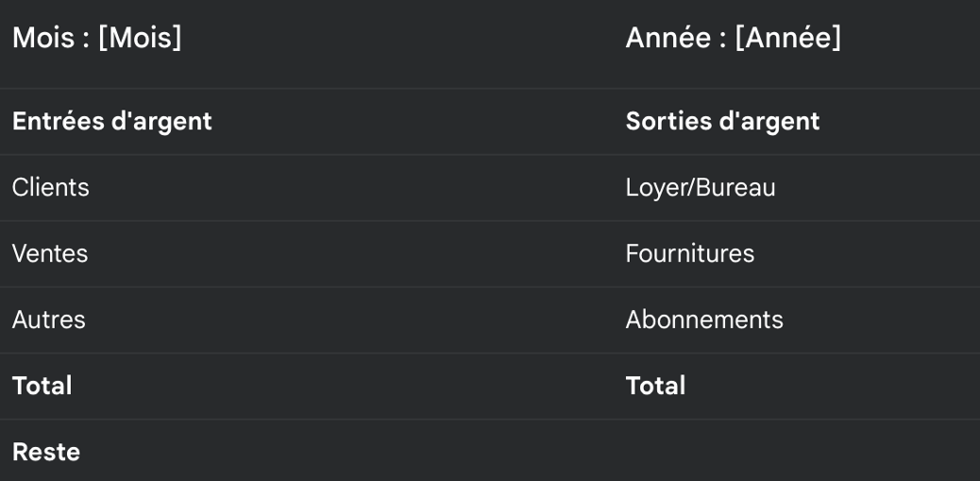Image resolution: width=980 pixels, height=481 pixels.
Task: Place cursor after 'argent' in Entrées heading
Action: point(213,121)
